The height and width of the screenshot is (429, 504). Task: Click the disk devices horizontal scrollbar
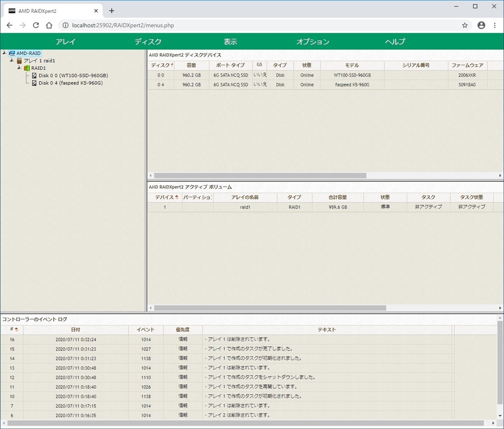[260, 175]
